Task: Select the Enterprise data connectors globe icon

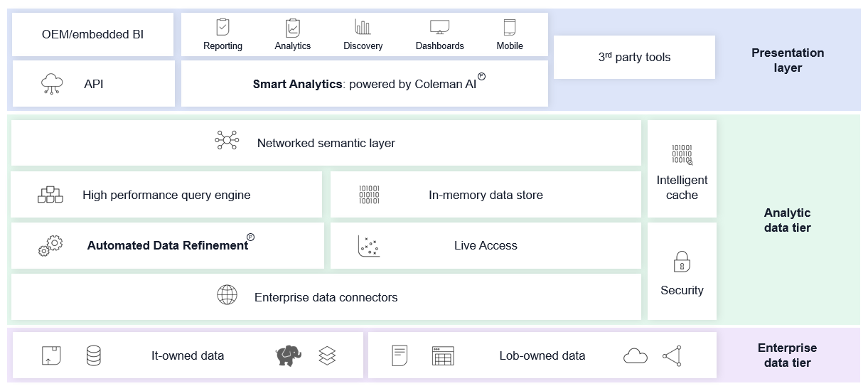Action: coord(227,294)
